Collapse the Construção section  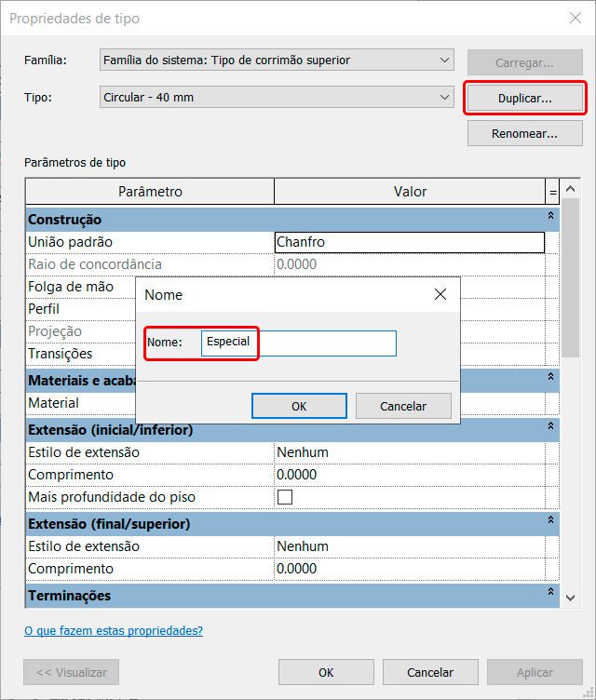tap(550, 216)
